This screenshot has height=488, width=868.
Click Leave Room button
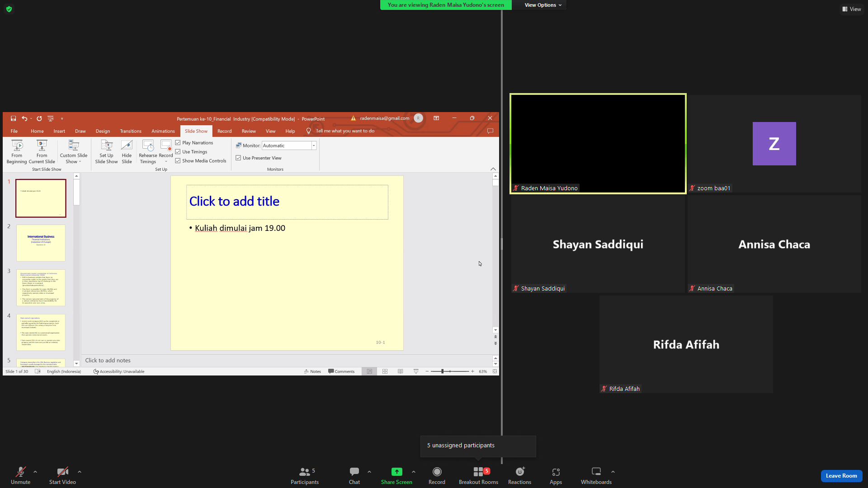coord(841,476)
